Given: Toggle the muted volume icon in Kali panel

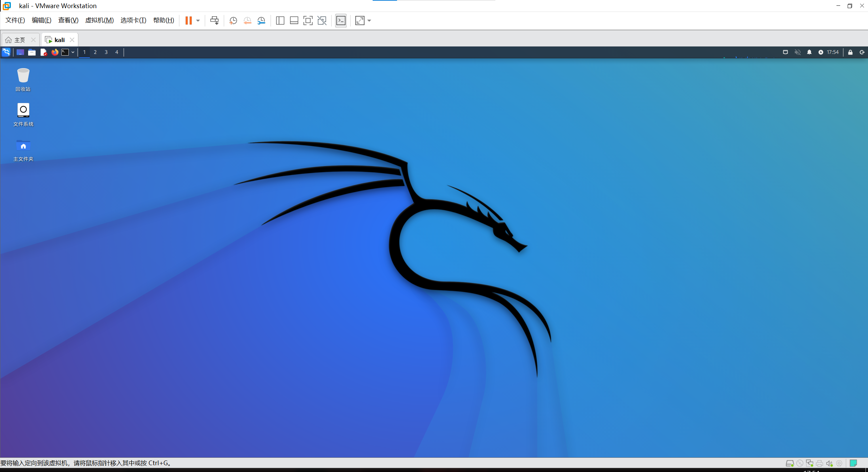Looking at the screenshot, I should coord(797,52).
